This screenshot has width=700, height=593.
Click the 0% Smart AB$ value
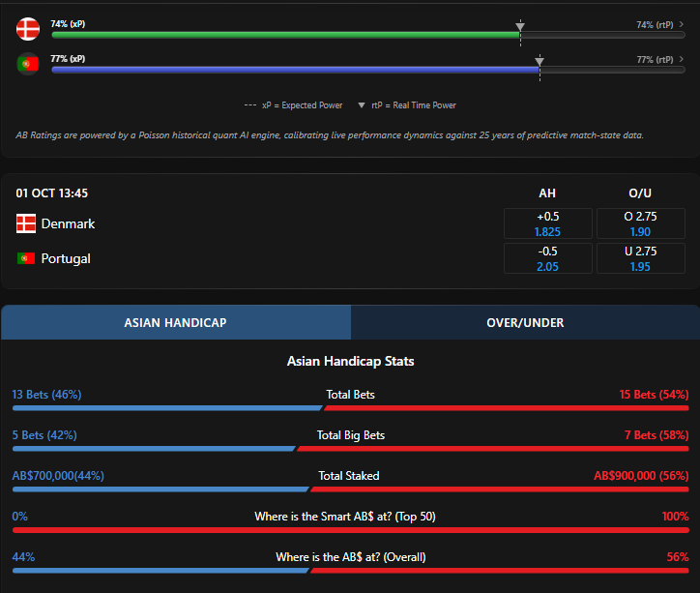(19, 517)
